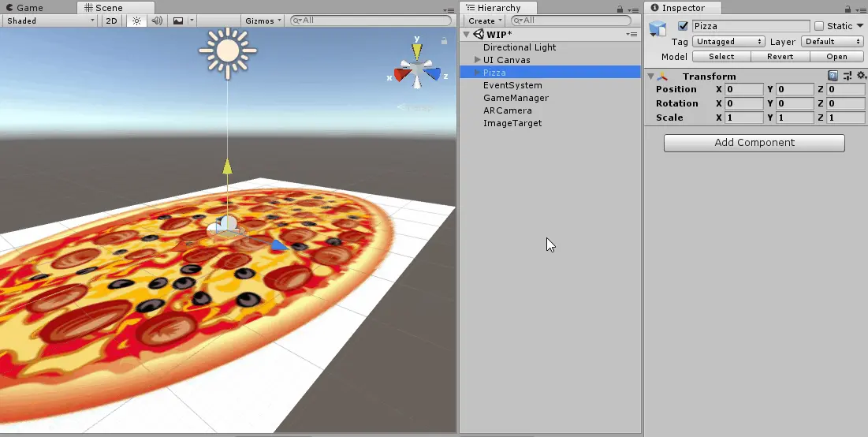Click the Pizza object cube icon in Inspector
The image size is (868, 437).
658,28
